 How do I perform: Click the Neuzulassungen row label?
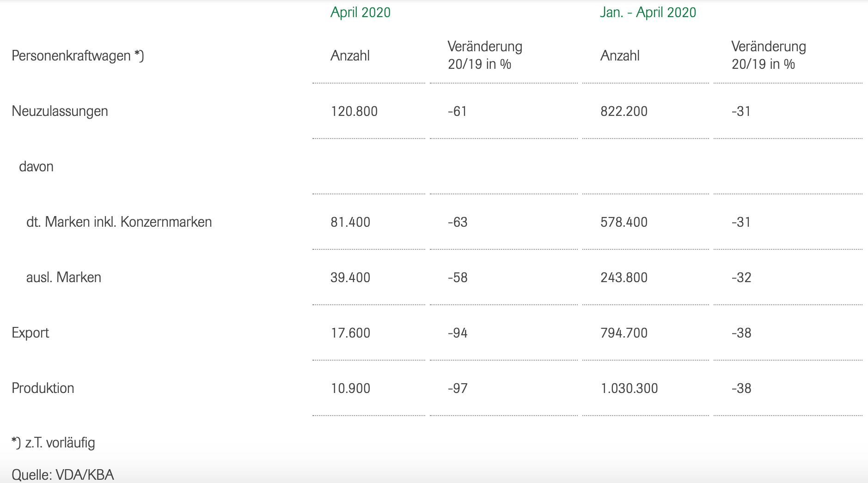tap(60, 111)
